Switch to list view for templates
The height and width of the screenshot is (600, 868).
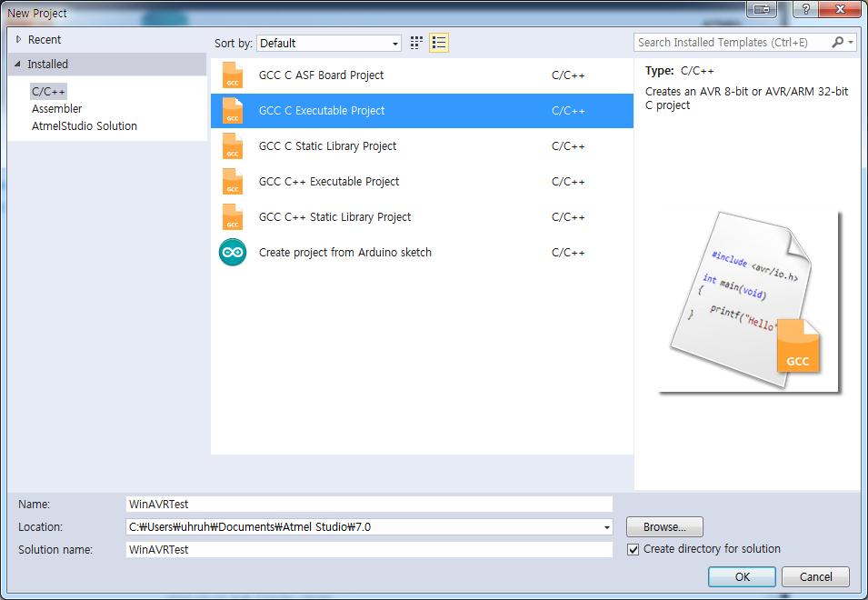tap(438, 42)
